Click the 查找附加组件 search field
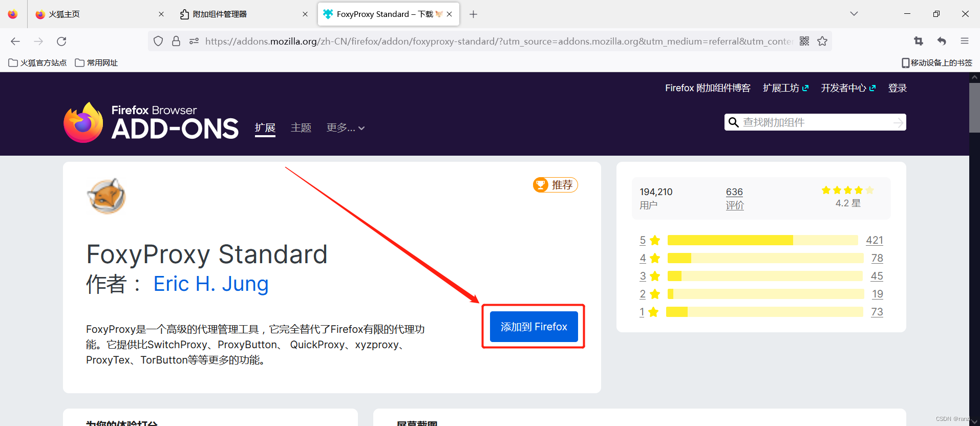980x426 pixels. 816,122
